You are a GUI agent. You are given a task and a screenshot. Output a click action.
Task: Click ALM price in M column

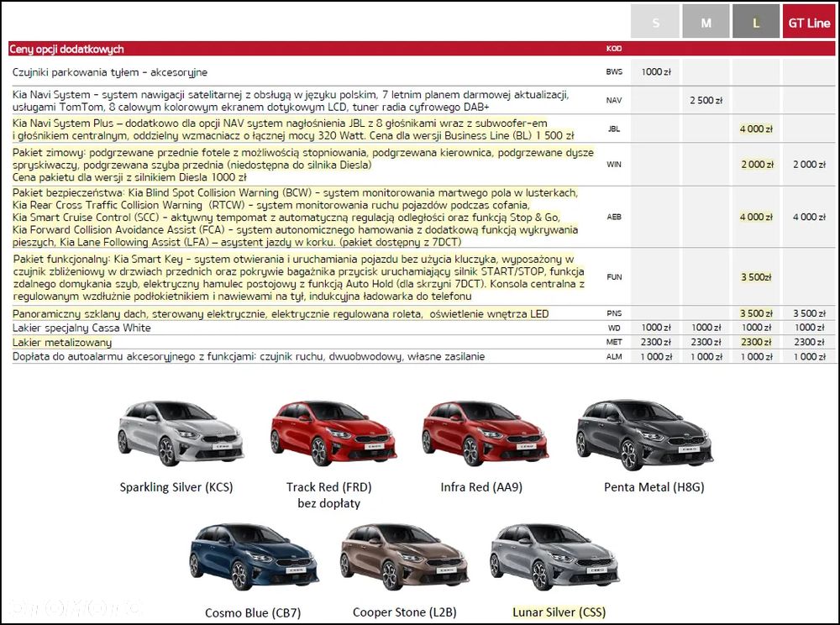click(706, 357)
